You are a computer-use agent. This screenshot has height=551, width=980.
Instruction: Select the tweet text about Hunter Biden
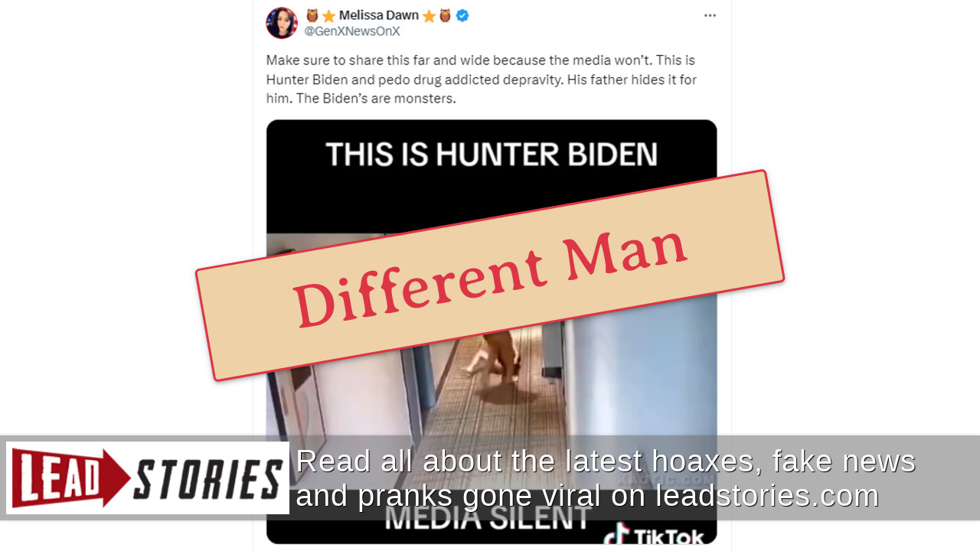[482, 80]
